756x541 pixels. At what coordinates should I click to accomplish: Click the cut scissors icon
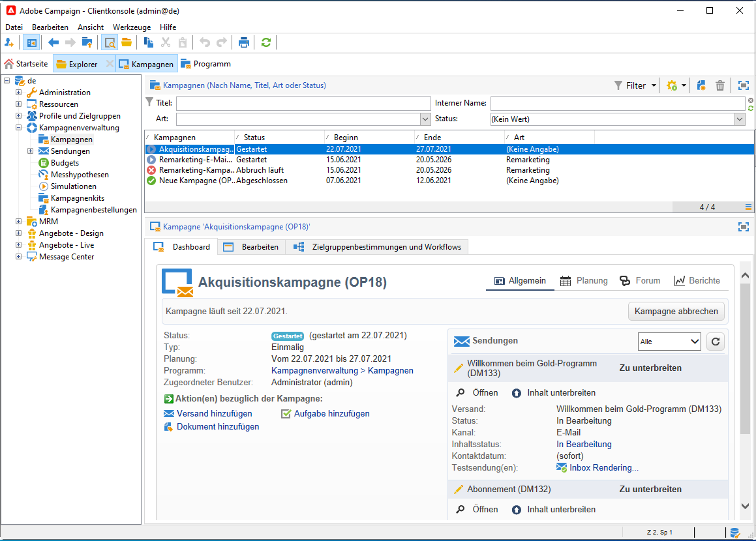pos(166,43)
